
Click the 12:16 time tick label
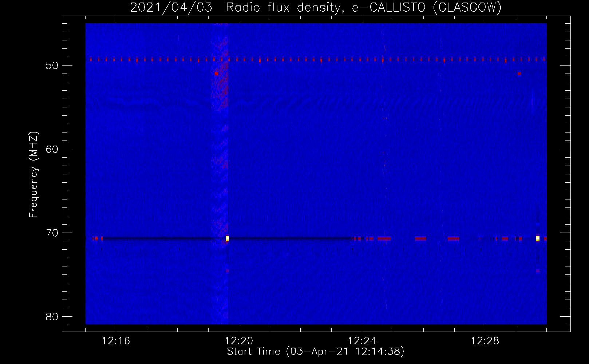point(116,341)
